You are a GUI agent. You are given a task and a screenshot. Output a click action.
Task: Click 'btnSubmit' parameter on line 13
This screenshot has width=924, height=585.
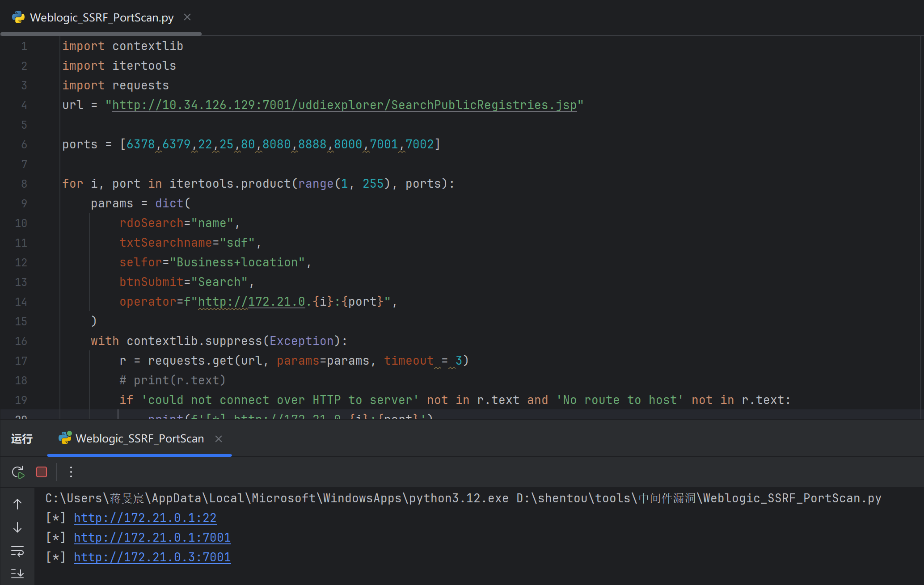[152, 282]
